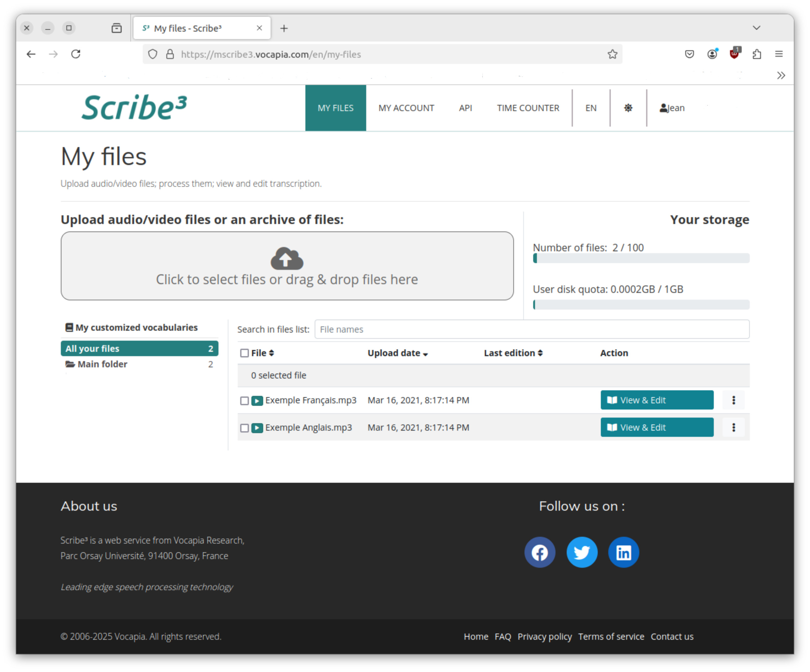Click the upload cloud icon

pos(287,259)
